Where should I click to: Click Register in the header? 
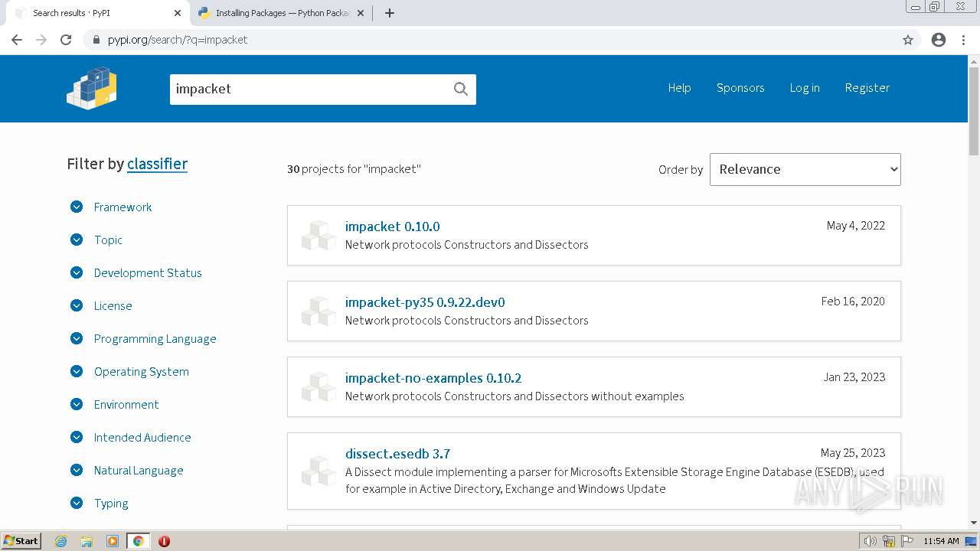click(x=867, y=88)
